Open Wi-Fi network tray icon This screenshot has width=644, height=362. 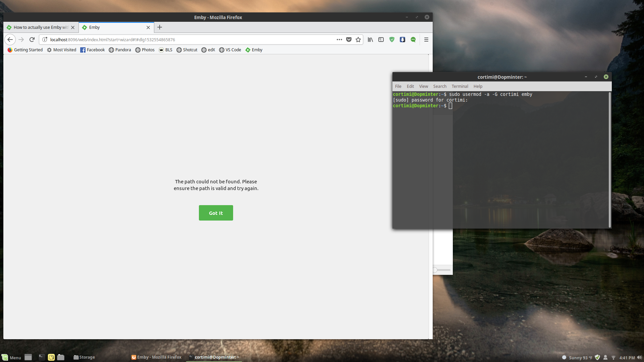[613, 358]
